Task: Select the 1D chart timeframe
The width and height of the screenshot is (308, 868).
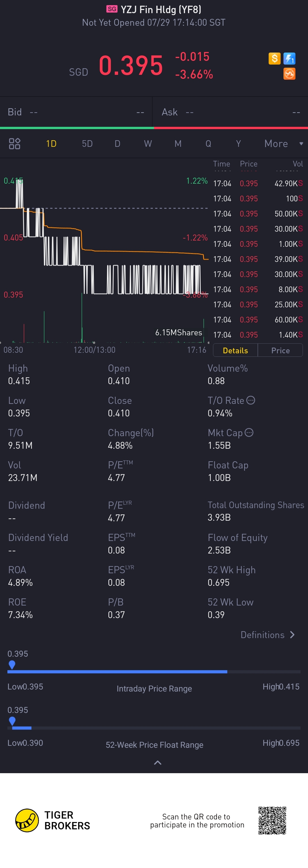Action: (x=51, y=144)
